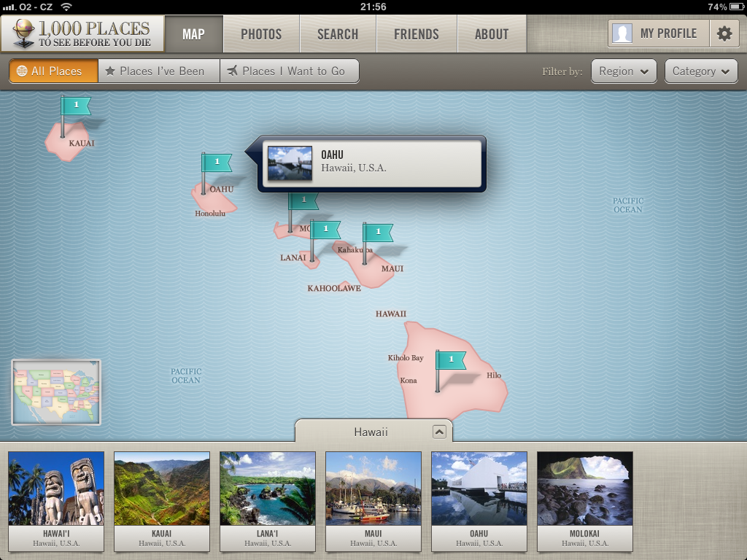The height and width of the screenshot is (560, 747).
Task: Switch to the Map tab
Action: point(193,34)
